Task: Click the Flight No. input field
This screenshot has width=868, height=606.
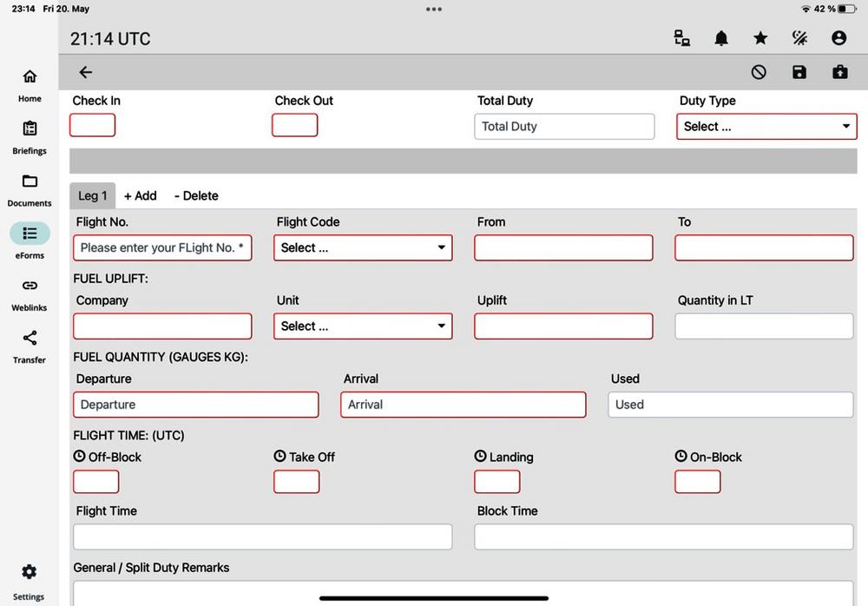Action: [162, 248]
